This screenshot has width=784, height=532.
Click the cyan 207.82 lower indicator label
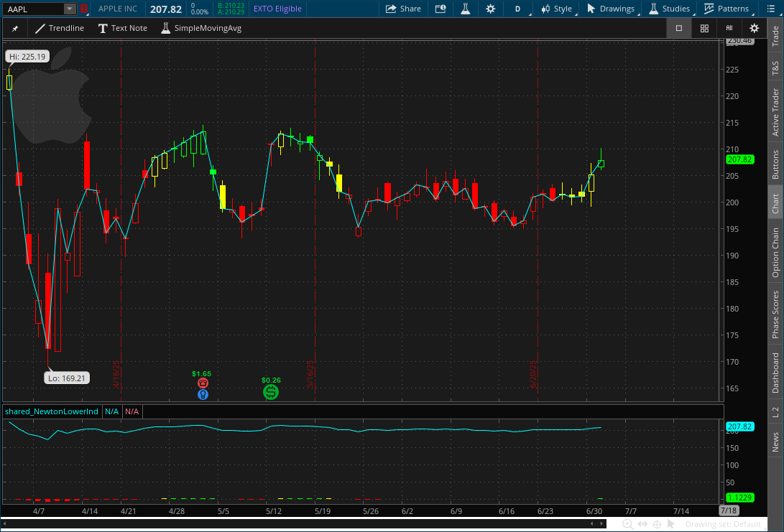740,426
